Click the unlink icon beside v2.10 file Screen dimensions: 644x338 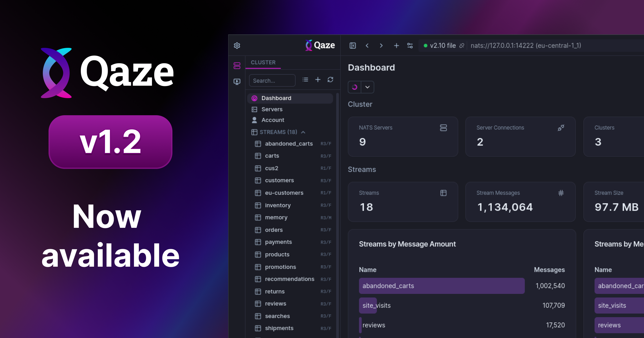pyautogui.click(x=462, y=45)
